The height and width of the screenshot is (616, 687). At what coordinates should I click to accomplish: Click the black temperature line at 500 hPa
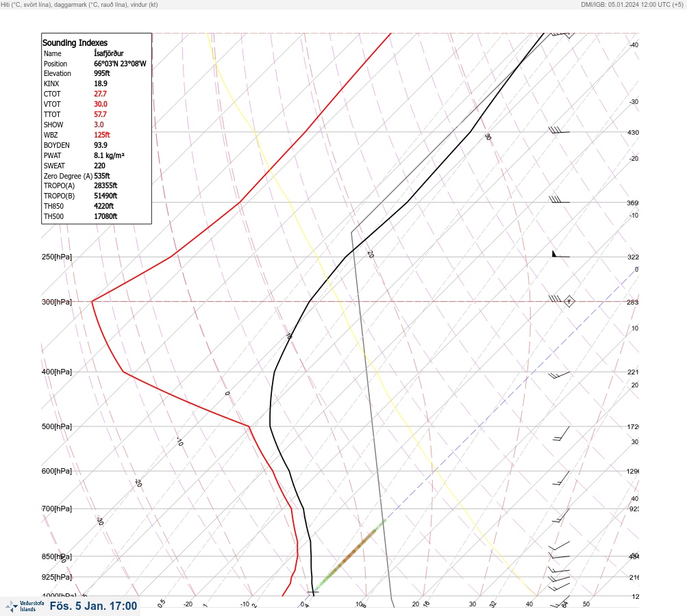point(271,426)
